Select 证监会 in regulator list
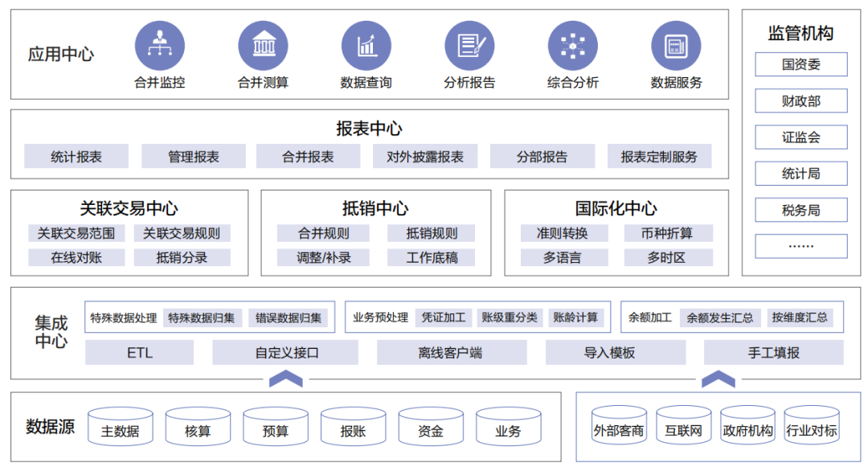The width and height of the screenshot is (868, 467). [x=800, y=137]
